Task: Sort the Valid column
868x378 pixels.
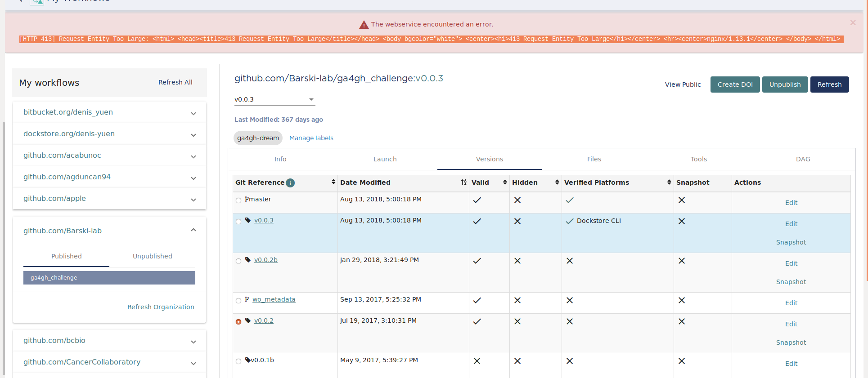Action: click(505, 182)
